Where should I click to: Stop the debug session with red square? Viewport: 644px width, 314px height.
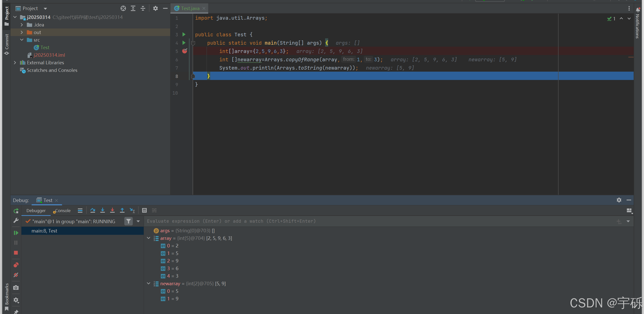pos(16,253)
